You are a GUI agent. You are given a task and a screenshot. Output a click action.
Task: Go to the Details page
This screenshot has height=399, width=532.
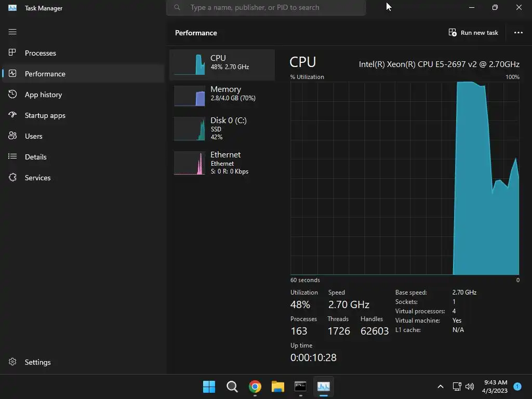click(x=83, y=157)
